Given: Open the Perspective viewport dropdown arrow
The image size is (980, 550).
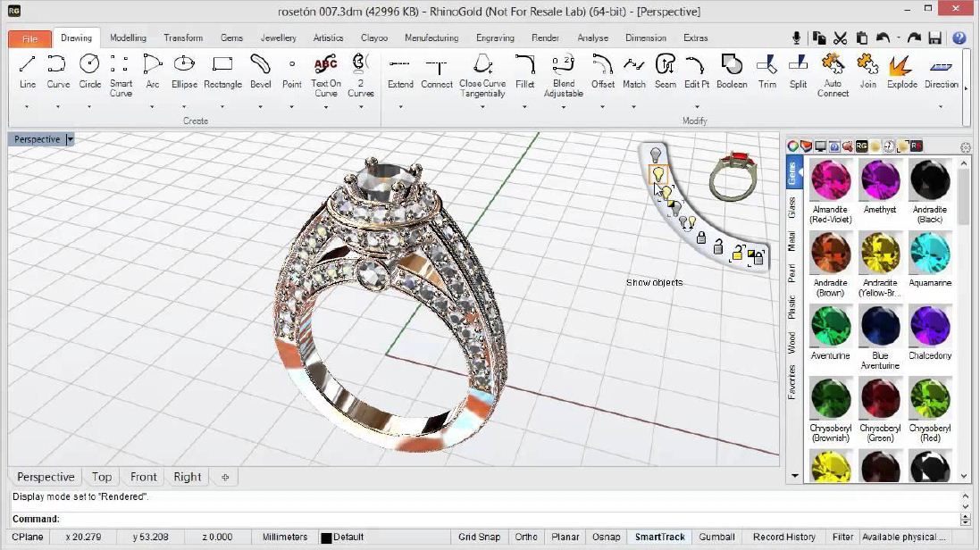Looking at the screenshot, I should 70,140.
